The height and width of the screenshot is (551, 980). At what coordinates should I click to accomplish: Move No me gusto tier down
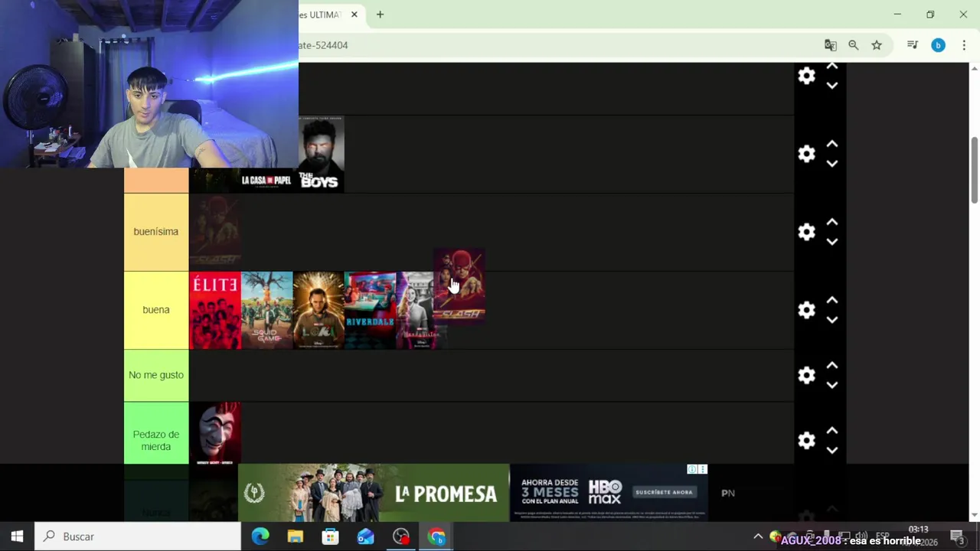(x=832, y=385)
